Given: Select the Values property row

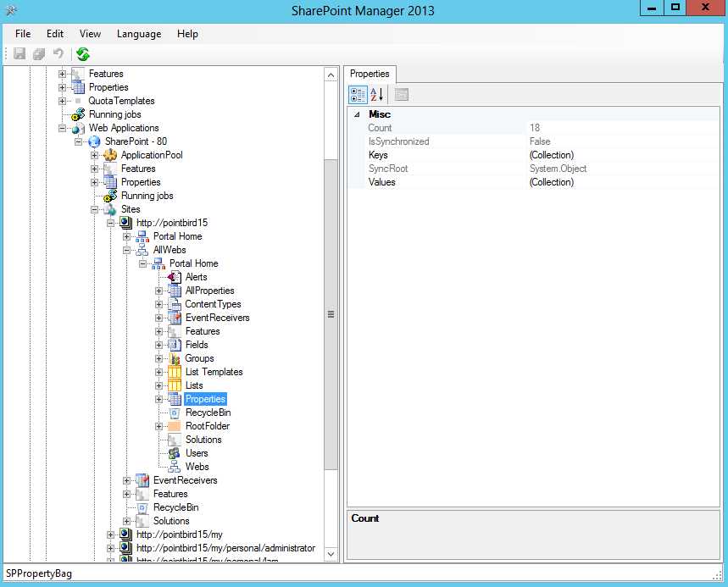Looking at the screenshot, I should click(x=533, y=182).
